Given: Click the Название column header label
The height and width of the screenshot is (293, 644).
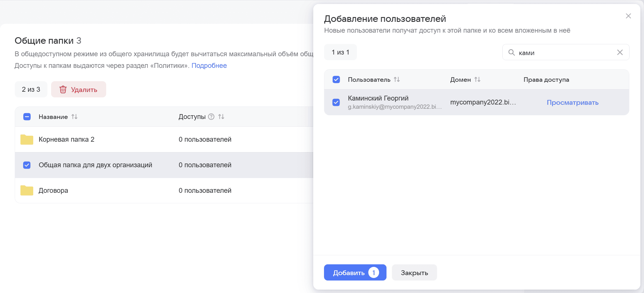Looking at the screenshot, I should point(53,117).
